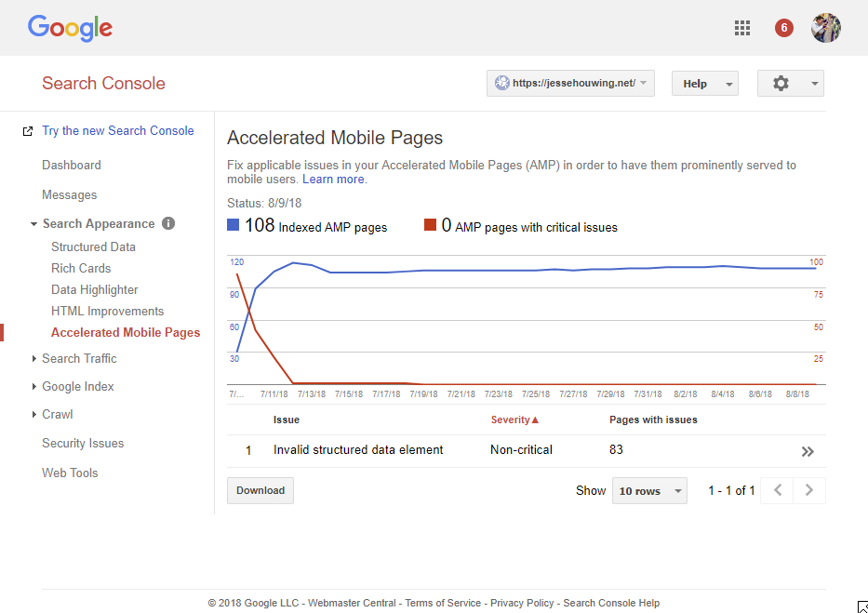The image size is (868, 613).
Task: Open the Webmaster Central footer link
Action: [352, 603]
